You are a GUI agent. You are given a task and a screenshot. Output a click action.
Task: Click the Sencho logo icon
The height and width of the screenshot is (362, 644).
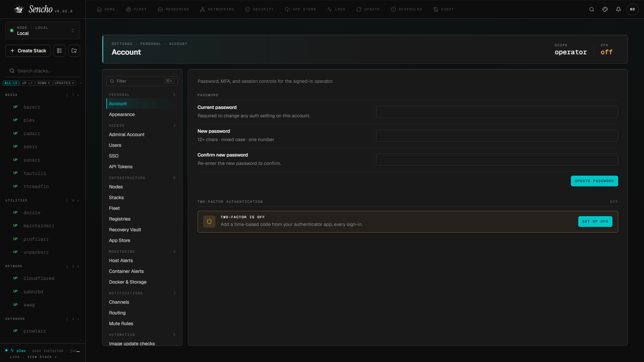[x=19, y=9]
